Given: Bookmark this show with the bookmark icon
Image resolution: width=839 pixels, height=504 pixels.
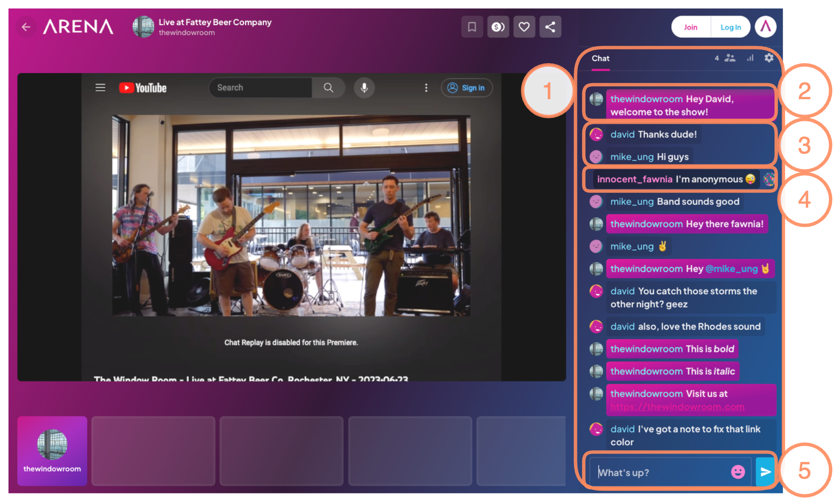Looking at the screenshot, I should click(x=472, y=27).
